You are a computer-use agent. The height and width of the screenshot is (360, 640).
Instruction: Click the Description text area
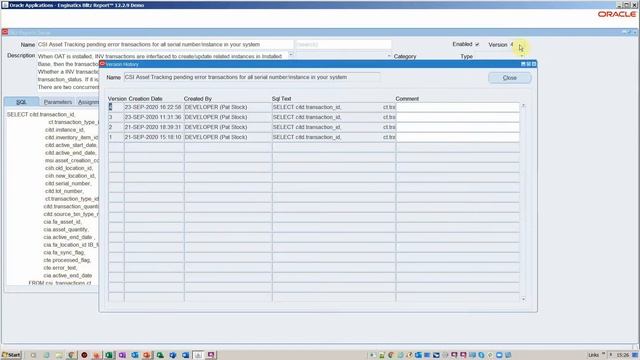tap(162, 56)
